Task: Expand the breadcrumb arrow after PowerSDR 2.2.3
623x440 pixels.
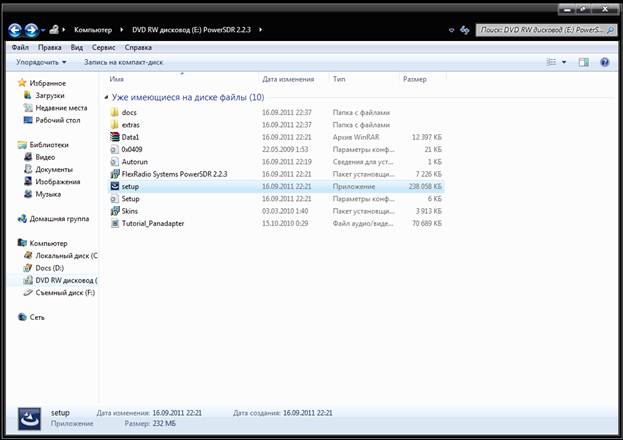Action: pos(260,30)
